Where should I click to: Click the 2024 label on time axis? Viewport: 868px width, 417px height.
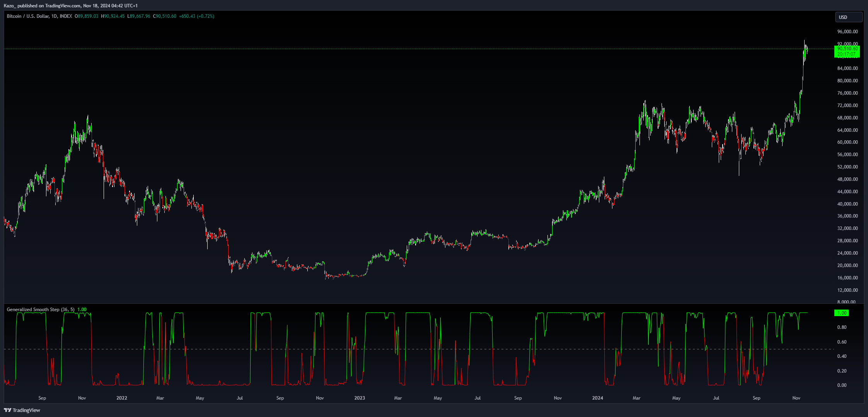(x=598, y=398)
